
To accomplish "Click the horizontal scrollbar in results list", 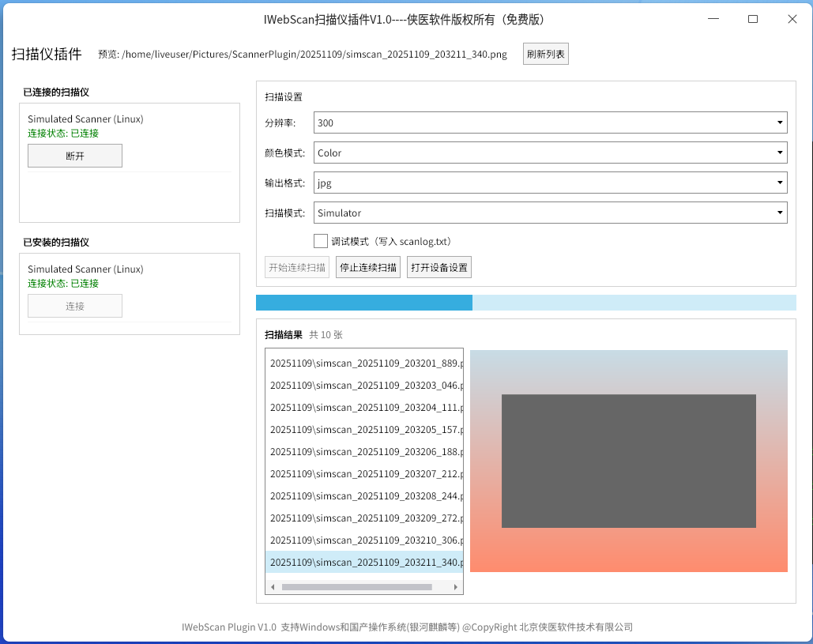I will click(x=356, y=587).
